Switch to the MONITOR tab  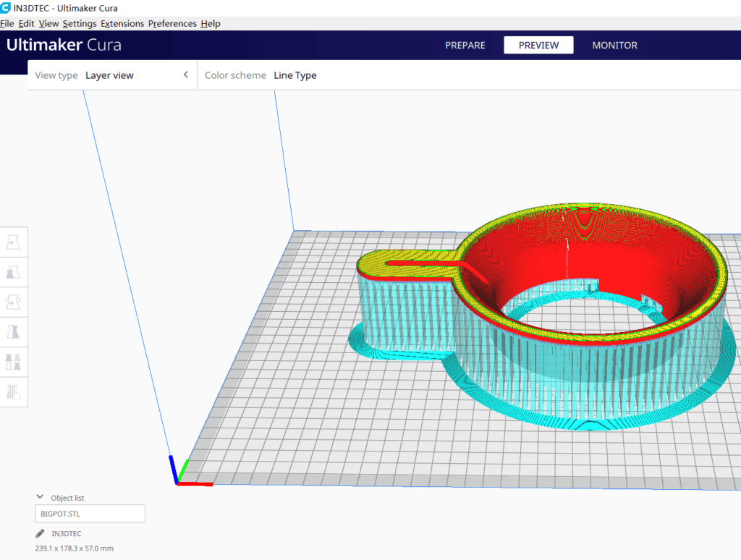(614, 45)
